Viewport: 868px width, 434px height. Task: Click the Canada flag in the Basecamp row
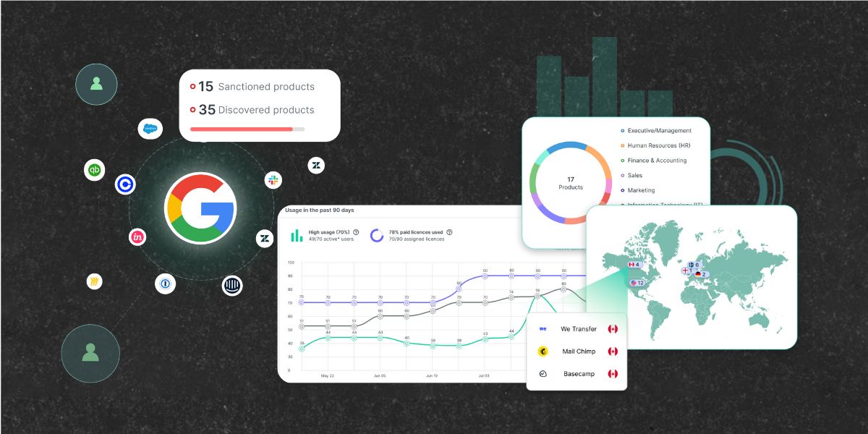613,374
